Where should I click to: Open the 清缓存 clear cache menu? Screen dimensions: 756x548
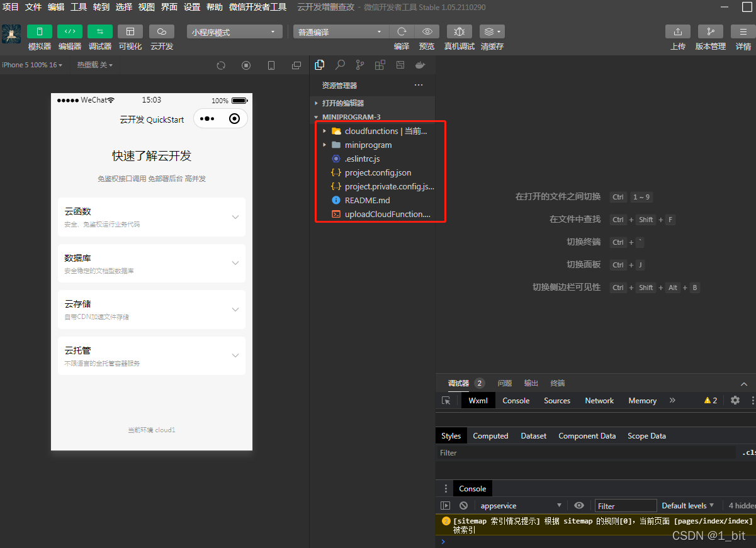coord(492,31)
